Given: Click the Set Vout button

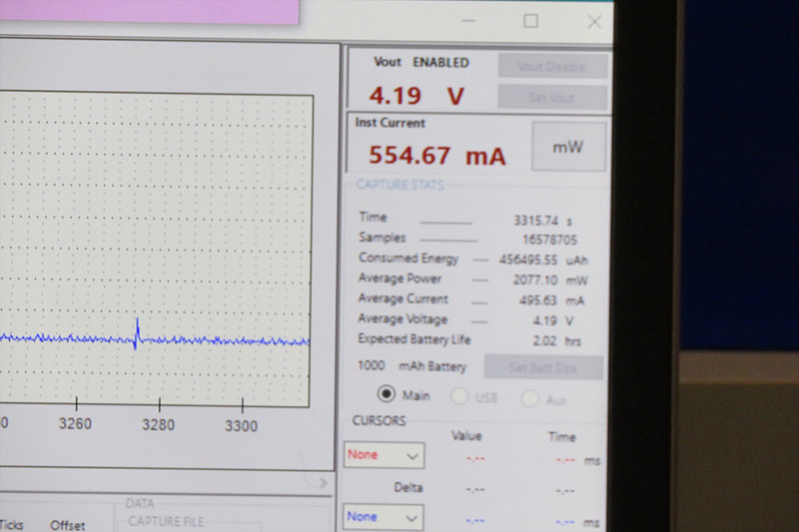Looking at the screenshot, I should pyautogui.click(x=553, y=97).
